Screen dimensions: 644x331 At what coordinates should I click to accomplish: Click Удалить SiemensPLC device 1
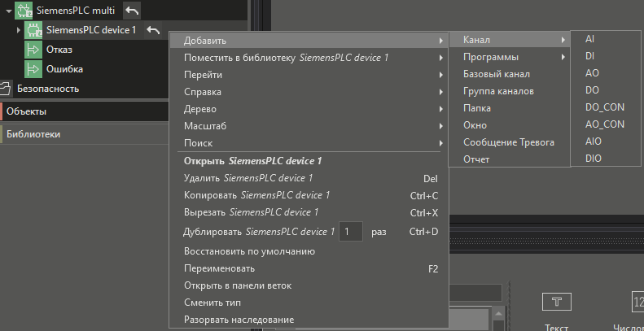(309, 178)
